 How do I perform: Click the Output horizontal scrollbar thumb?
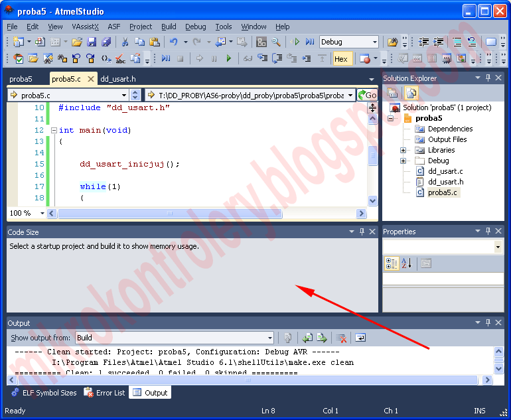click(248, 380)
